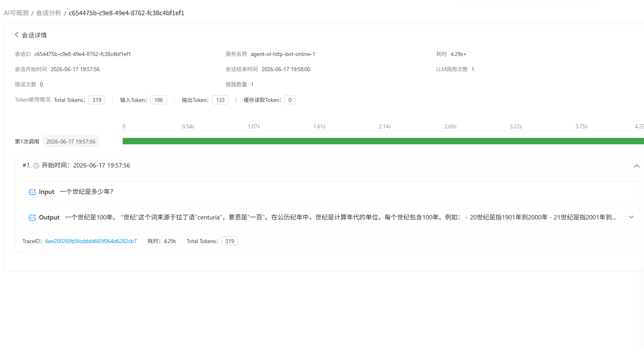Click the 会话结束时间 value 19:58:00
644x347 pixels.
point(286,69)
